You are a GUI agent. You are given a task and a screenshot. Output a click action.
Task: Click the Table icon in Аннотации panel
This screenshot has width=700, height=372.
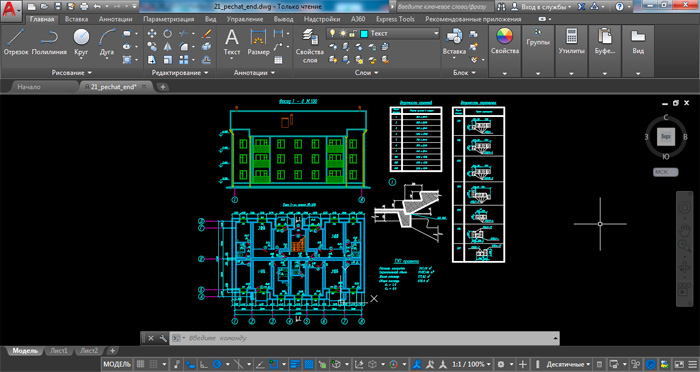coord(278,60)
